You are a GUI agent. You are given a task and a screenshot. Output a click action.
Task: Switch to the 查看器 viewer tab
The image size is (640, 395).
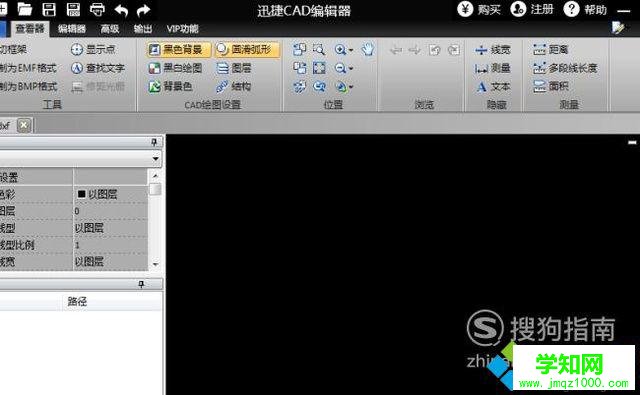pos(29,29)
